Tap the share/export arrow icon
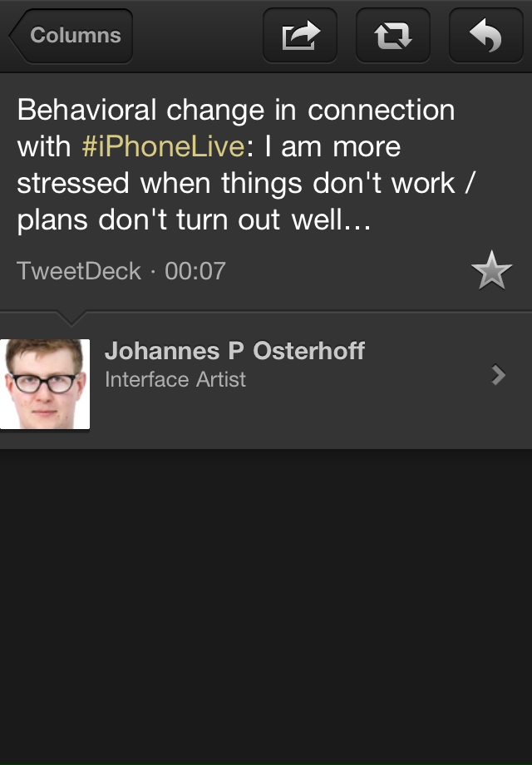532x765 pixels. (x=300, y=36)
